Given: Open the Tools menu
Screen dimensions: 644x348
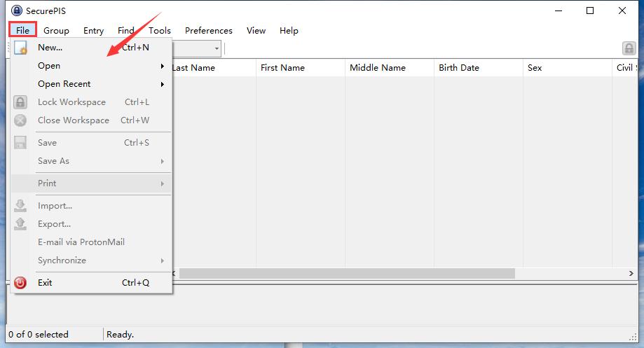Looking at the screenshot, I should coord(159,31).
